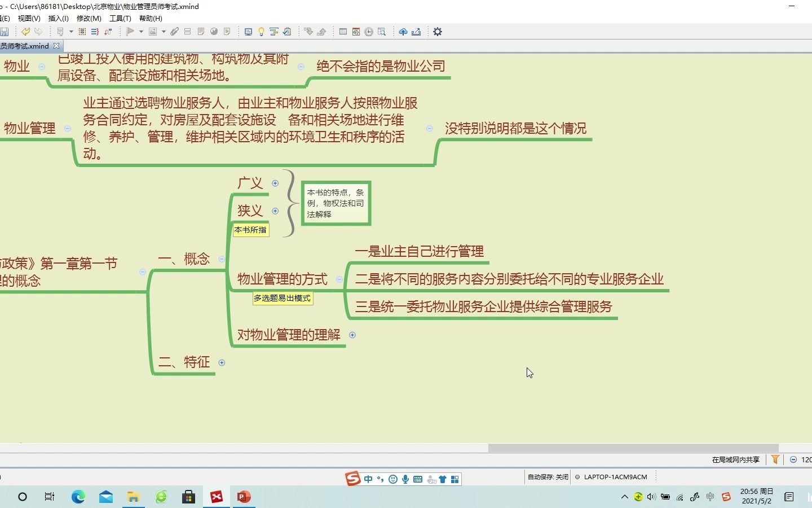Insert an image into the topic
The width and height of the screenshot is (812, 508).
click(152, 32)
